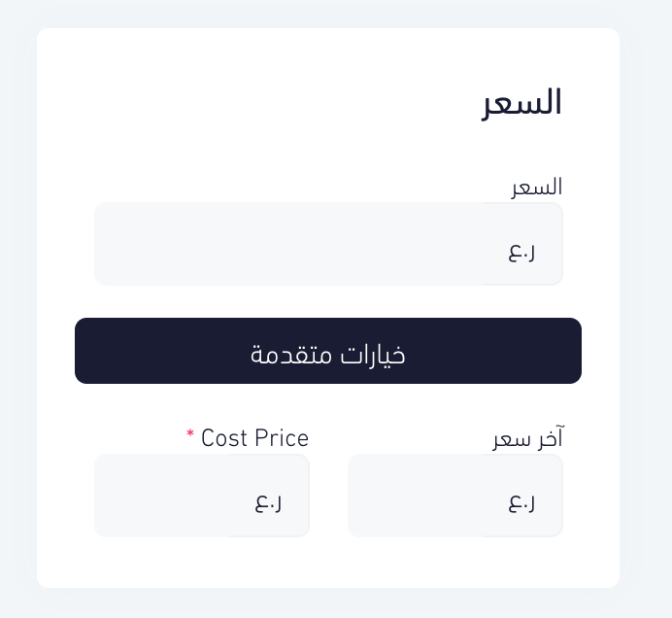This screenshot has height=618, width=672.
Task: Click the ر.ع currency prefix in آخر سعر field
Action: (x=521, y=503)
